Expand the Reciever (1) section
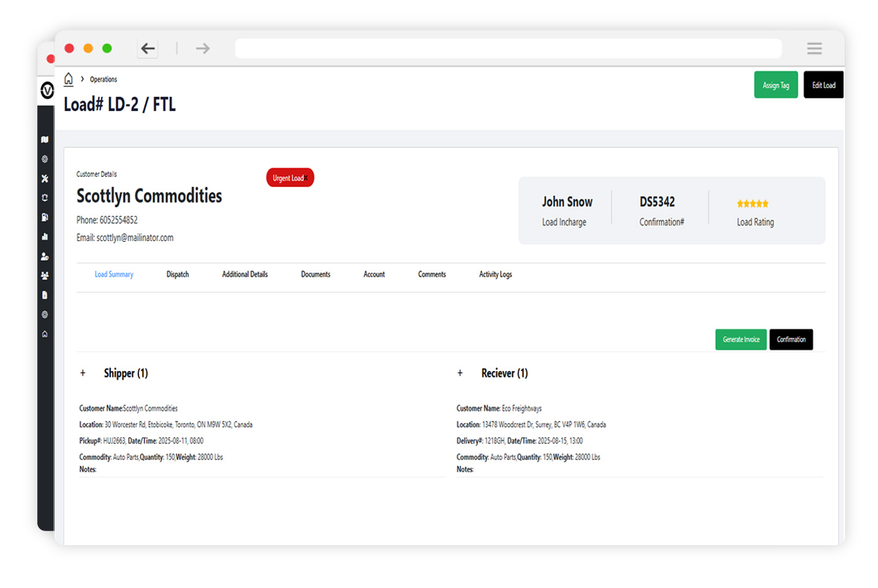This screenshot has height=588, width=878. tap(460, 373)
